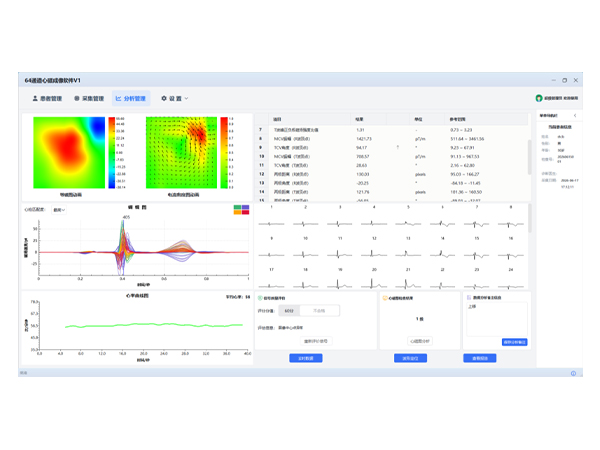Open the settings menu with gear icon
The image size is (600, 450).
[x=174, y=98]
